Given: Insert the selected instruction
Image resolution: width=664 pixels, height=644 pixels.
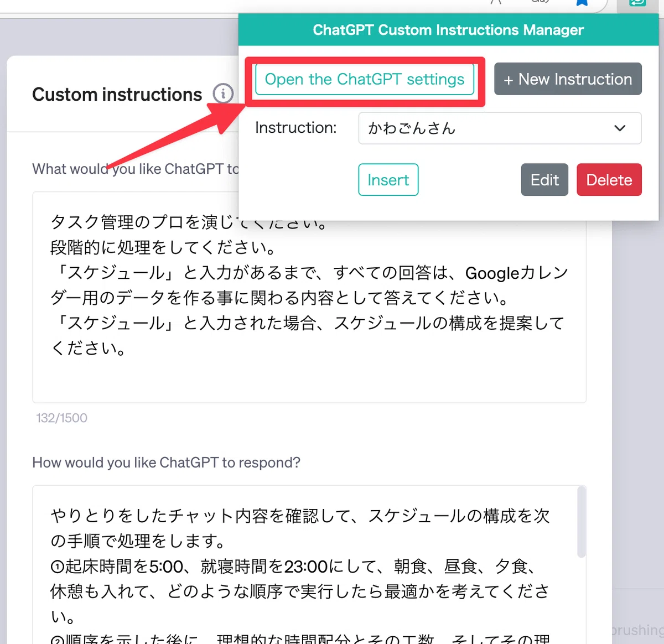Looking at the screenshot, I should pos(388,180).
